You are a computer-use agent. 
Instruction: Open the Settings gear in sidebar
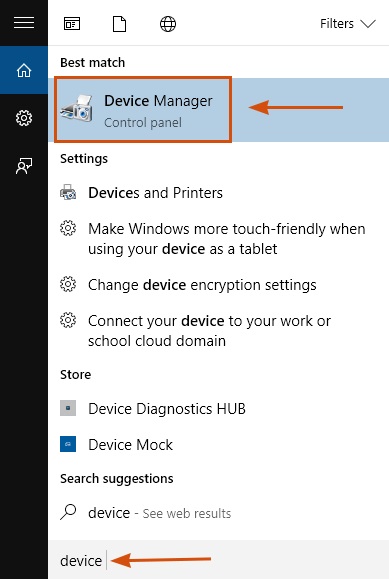[24, 118]
